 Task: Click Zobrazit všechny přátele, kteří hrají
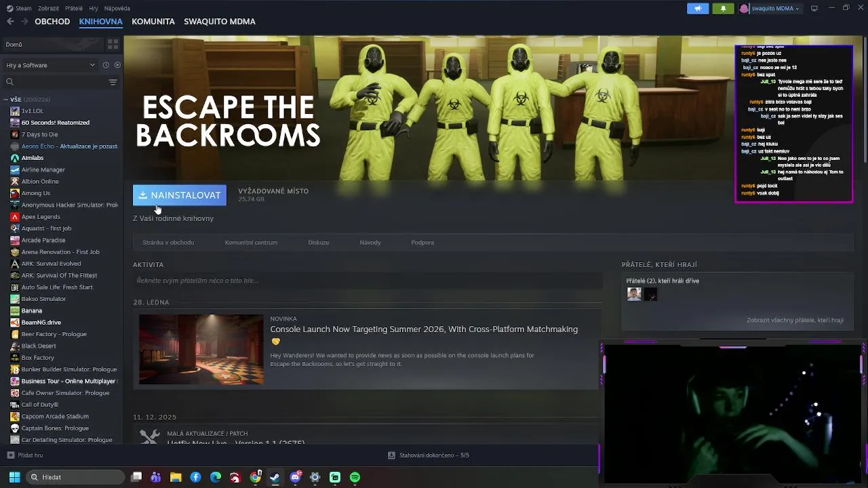pyautogui.click(x=795, y=320)
